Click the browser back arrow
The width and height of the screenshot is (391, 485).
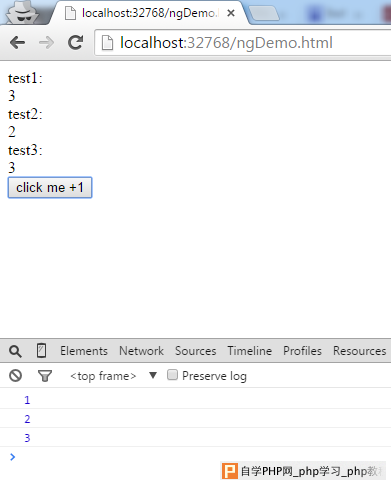tap(17, 43)
